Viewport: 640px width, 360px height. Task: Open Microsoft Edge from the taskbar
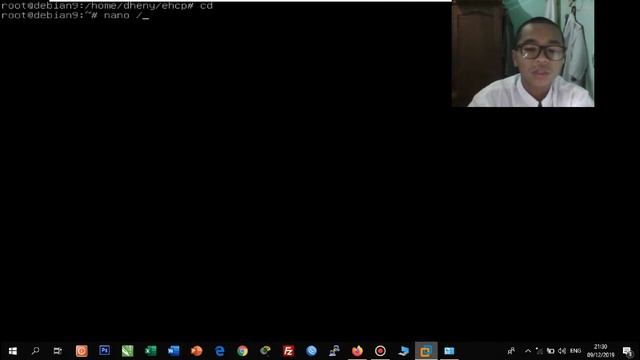[x=220, y=351]
